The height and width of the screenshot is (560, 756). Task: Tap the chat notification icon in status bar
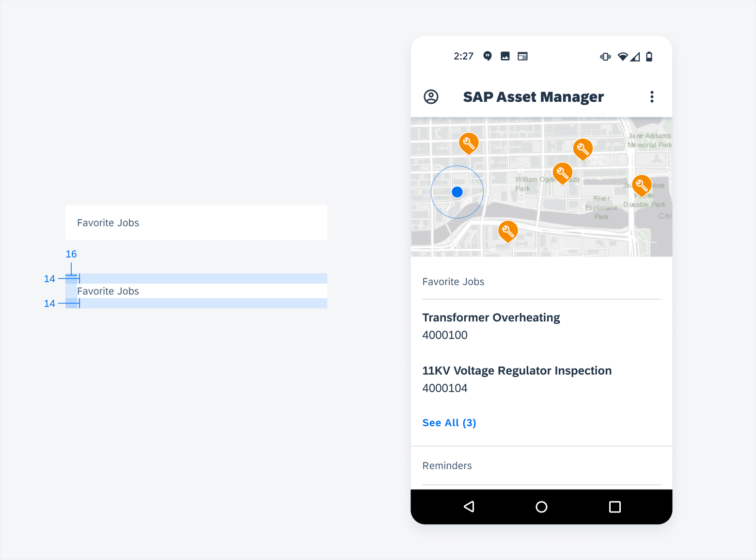pyautogui.click(x=488, y=56)
